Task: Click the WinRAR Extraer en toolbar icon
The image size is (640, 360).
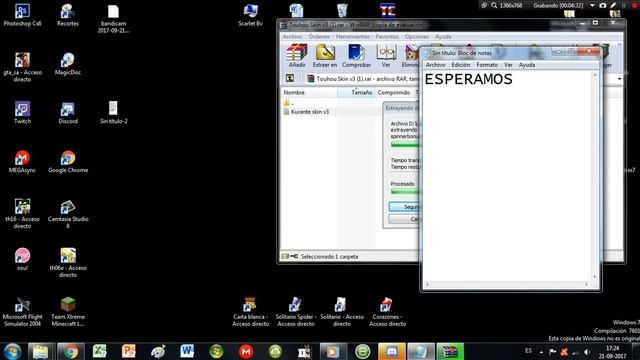Action: click(x=325, y=56)
